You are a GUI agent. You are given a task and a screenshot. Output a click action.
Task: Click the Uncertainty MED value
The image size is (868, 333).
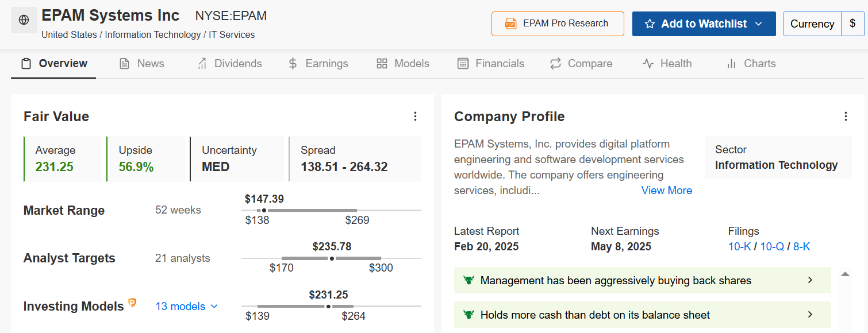(216, 167)
